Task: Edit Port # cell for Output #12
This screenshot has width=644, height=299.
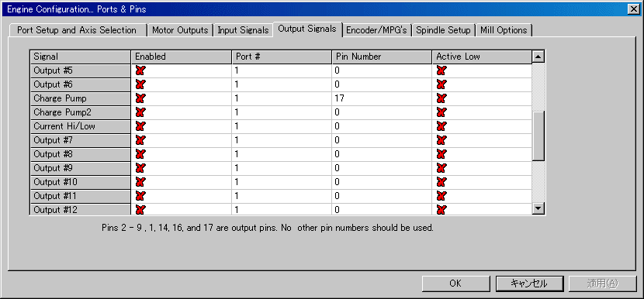Action: tap(282, 209)
